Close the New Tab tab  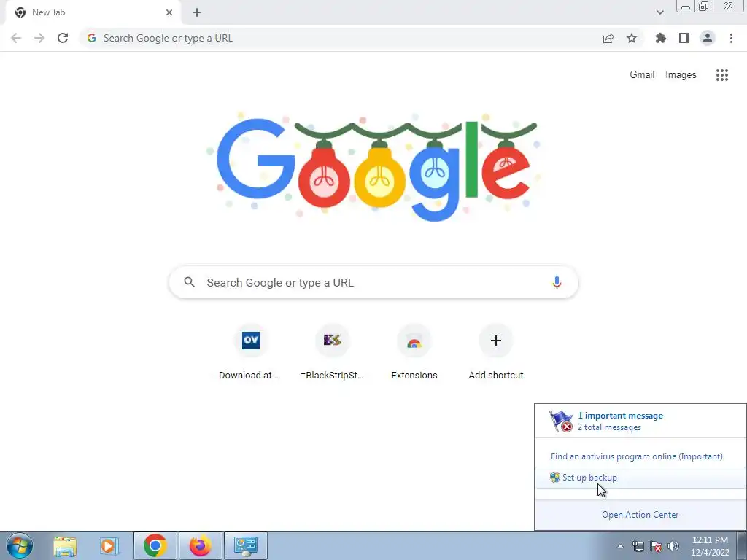pyautogui.click(x=169, y=12)
